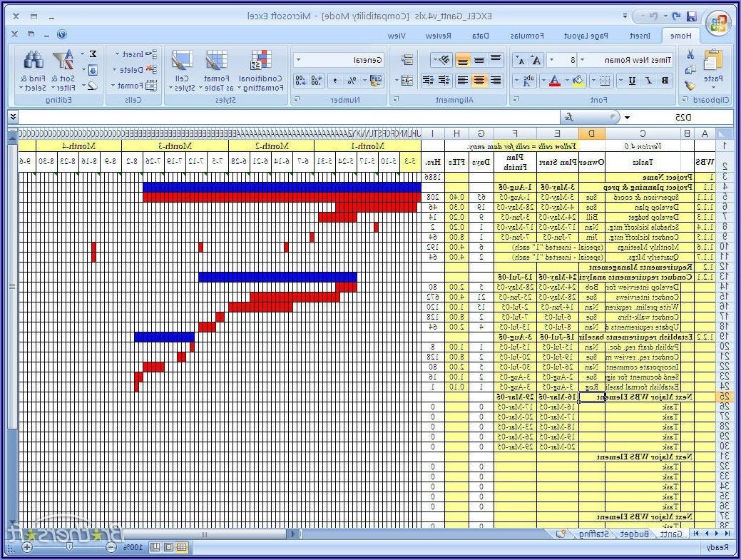Select the Format Painter brush icon
This screenshot has height=560, width=741.
click(x=690, y=85)
